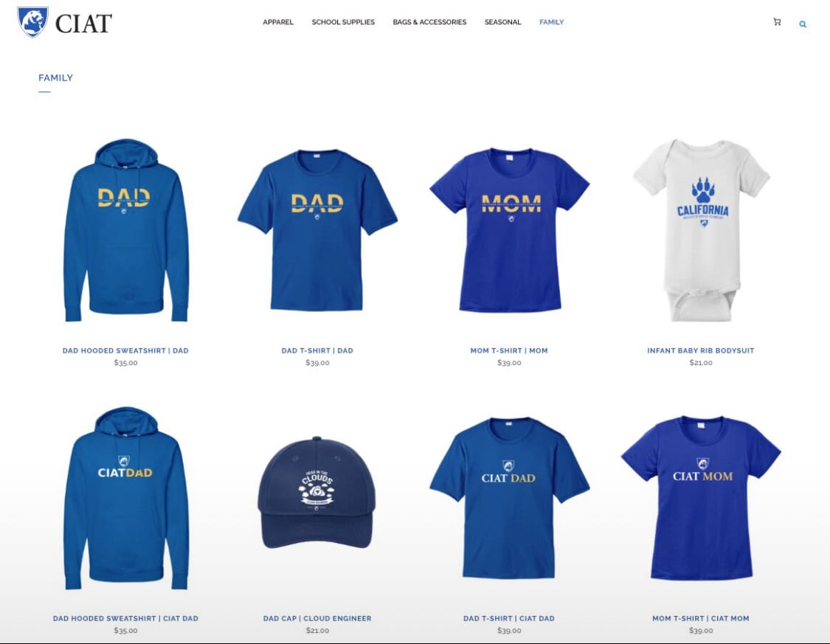Click the blue search magnifier icon
Image resolution: width=830 pixels, height=644 pixels.
point(803,24)
